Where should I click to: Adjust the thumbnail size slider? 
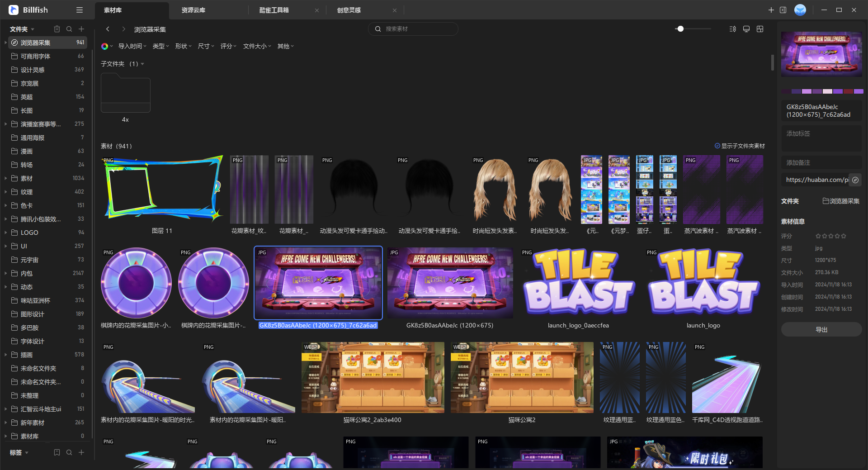click(x=680, y=28)
